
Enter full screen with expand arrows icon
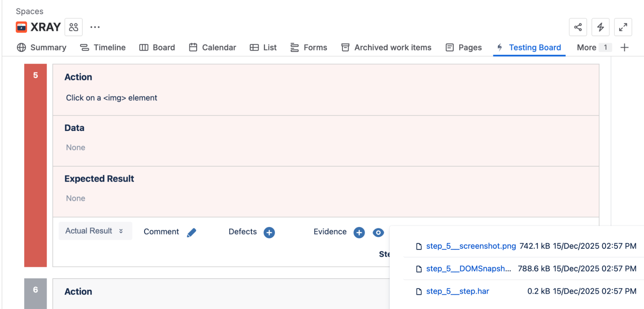(x=623, y=27)
